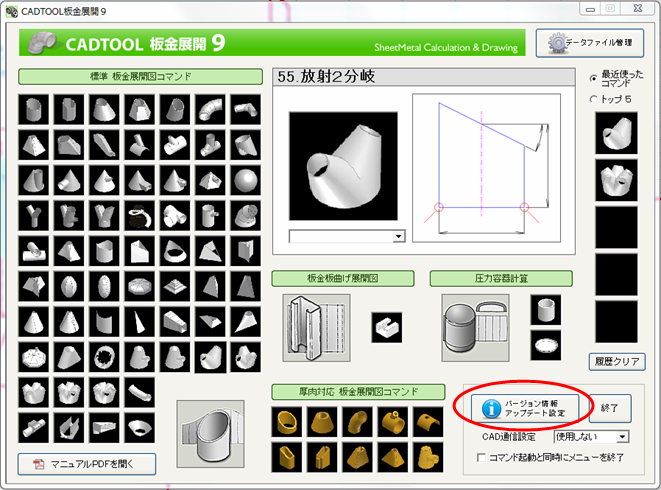Choose the segmented elbow duct icon
The image size is (661, 490).
tap(210, 109)
